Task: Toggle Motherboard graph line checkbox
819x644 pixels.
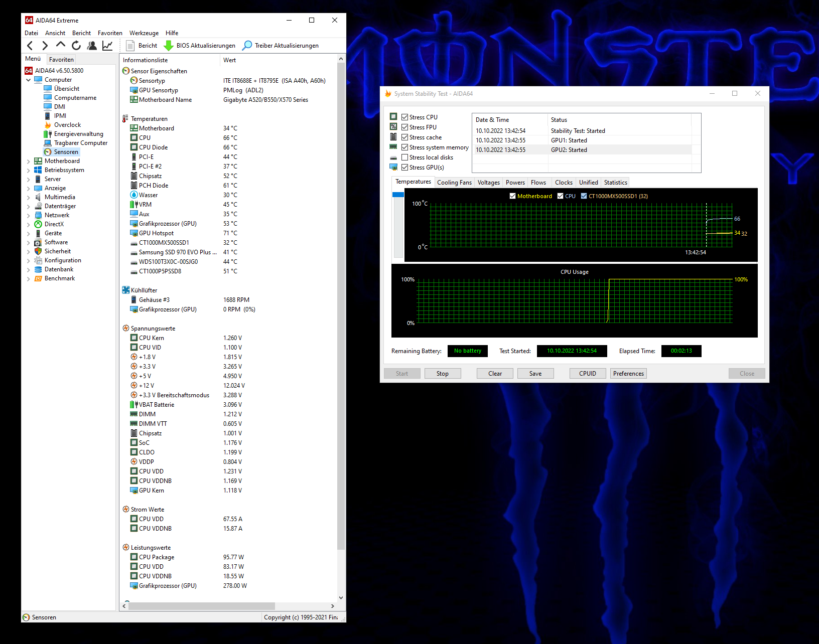Action: 512,196
